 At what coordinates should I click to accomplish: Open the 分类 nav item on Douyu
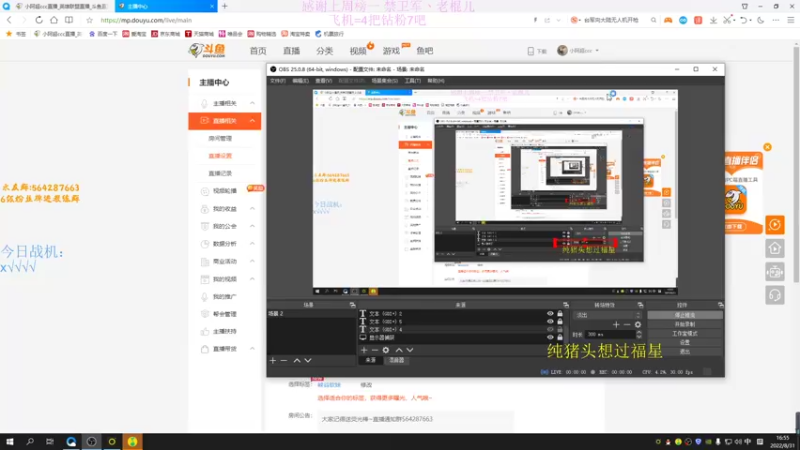point(324,51)
